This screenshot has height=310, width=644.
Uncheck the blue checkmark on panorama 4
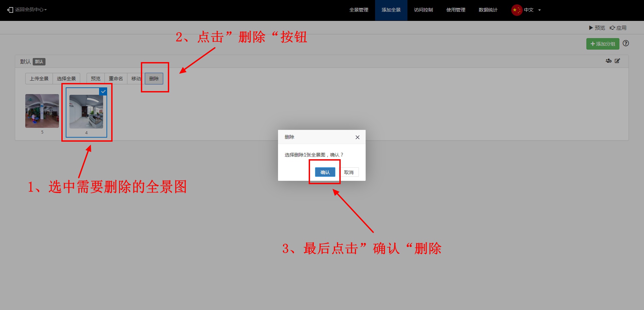pos(103,91)
